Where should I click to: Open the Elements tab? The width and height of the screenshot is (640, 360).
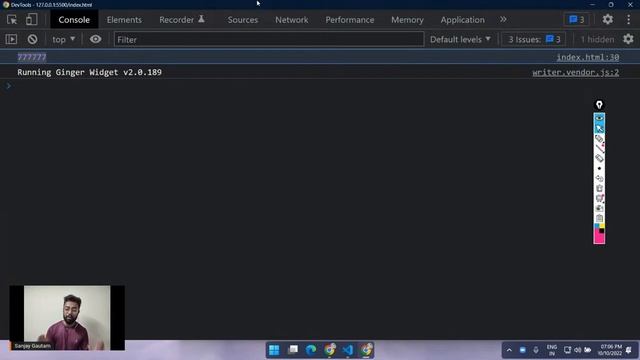pos(124,20)
